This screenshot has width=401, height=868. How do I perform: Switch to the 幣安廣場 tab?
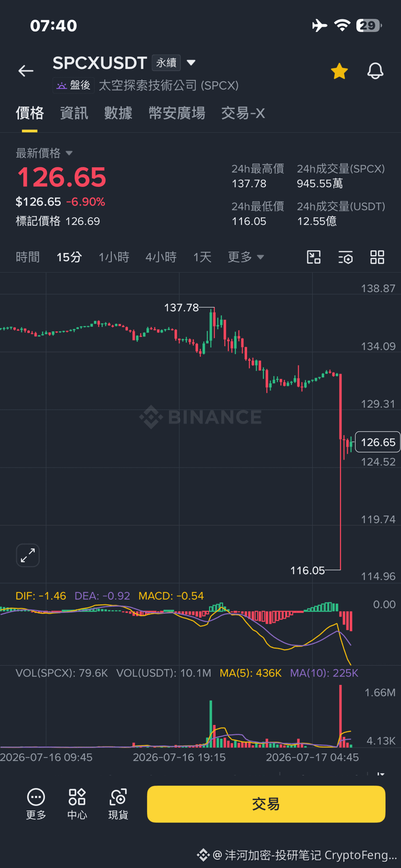tap(177, 113)
